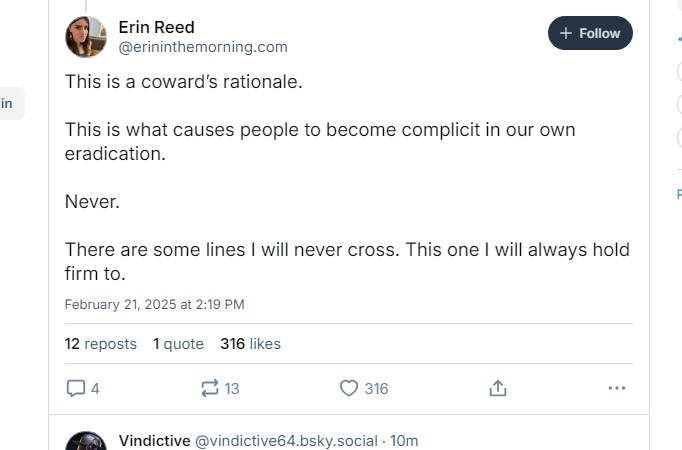Open the 10m reply timestamp
The image size is (682, 450).
pyautogui.click(x=404, y=441)
